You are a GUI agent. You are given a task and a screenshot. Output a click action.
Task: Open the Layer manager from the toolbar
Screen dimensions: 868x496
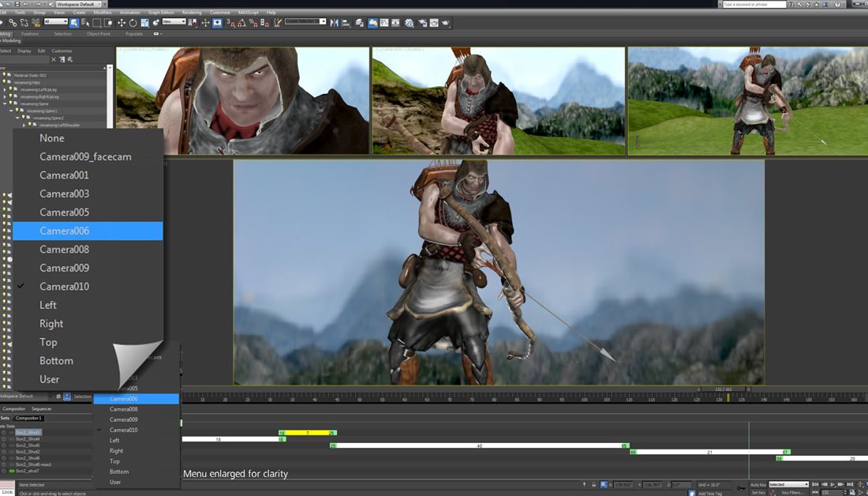pos(360,23)
